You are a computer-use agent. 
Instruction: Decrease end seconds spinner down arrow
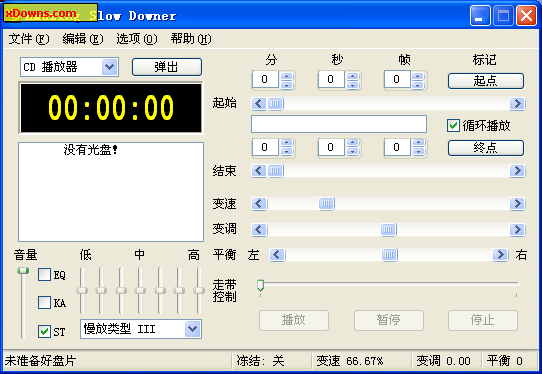point(353,152)
